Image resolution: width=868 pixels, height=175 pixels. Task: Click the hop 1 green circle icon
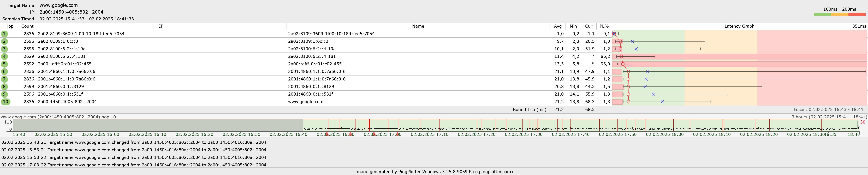4,34
